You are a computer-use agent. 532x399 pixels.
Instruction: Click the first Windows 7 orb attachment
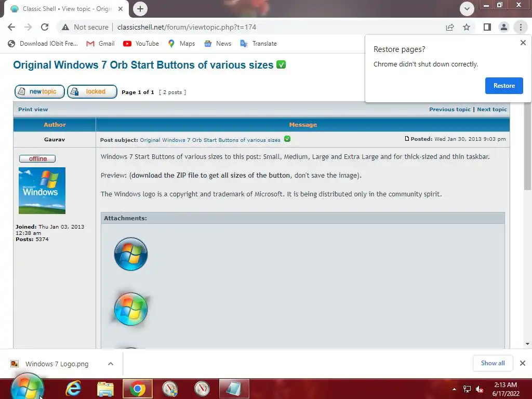tap(131, 254)
